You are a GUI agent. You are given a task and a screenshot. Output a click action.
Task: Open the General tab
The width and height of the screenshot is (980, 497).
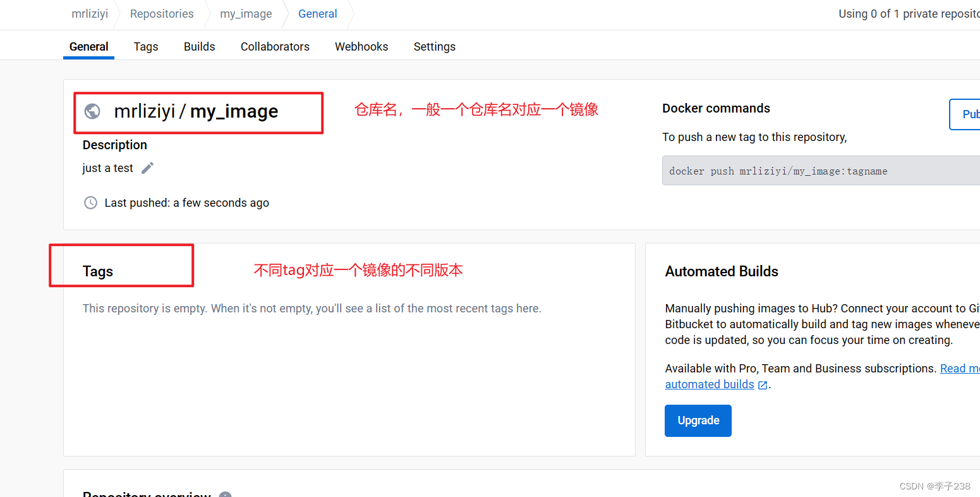pyautogui.click(x=88, y=47)
